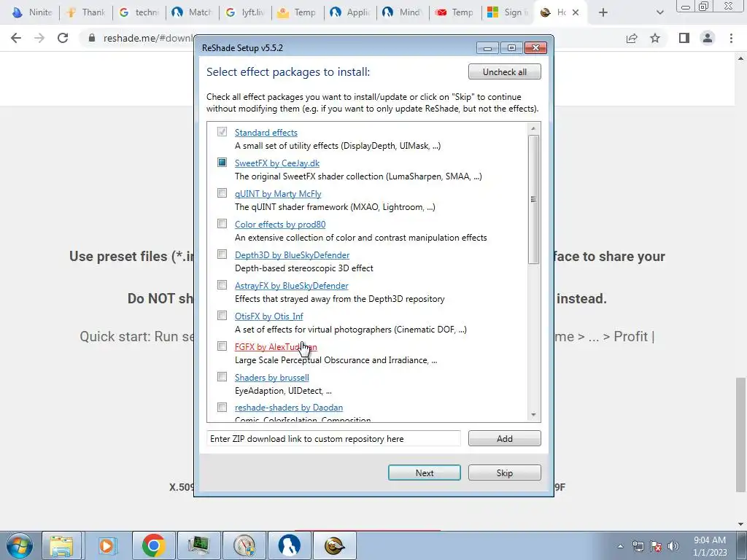The height and width of the screenshot is (560, 747).
Task: Click package list scrollbar down arrow
Action: [x=533, y=415]
